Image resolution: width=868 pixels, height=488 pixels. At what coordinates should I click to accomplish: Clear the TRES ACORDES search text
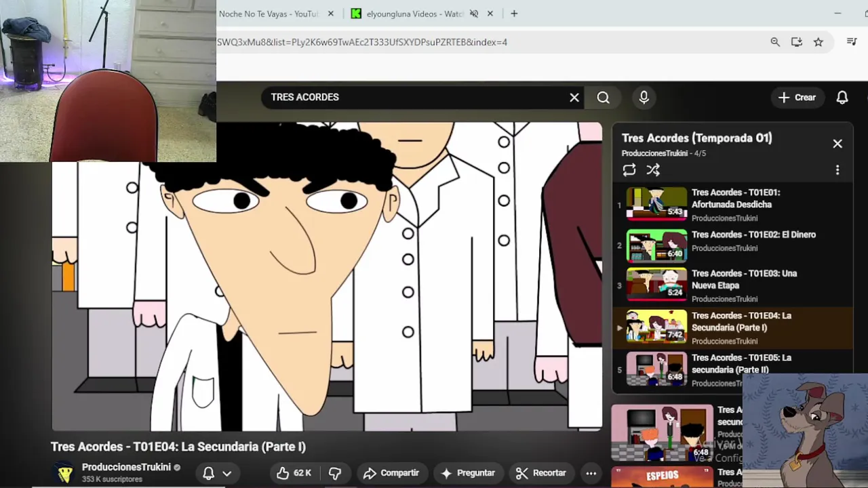click(x=574, y=98)
